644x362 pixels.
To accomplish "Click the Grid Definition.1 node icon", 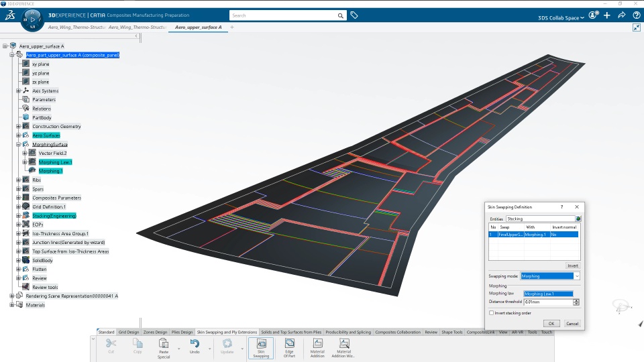I will click(26, 206).
